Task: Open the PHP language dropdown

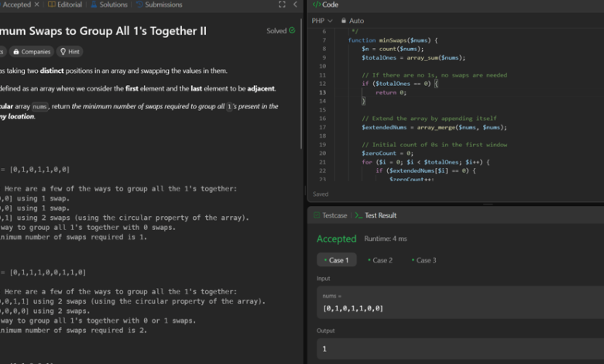Action: click(322, 21)
